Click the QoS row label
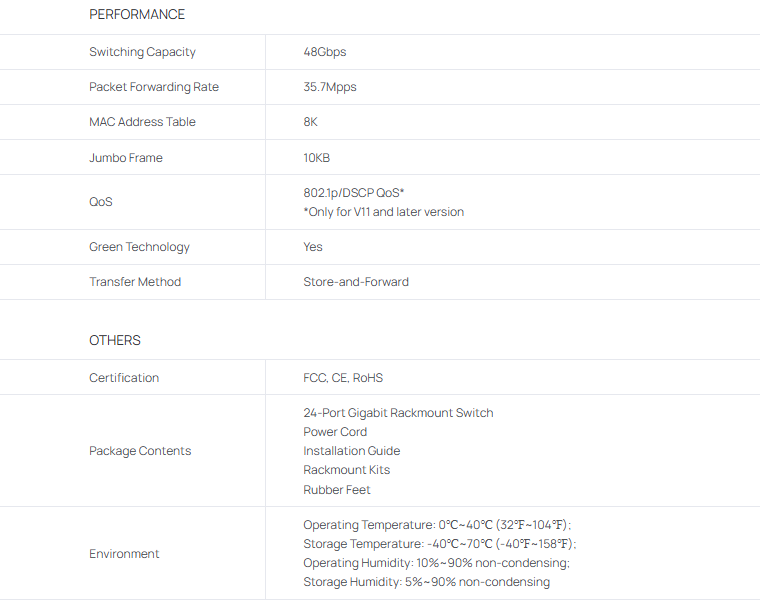 tap(100, 202)
